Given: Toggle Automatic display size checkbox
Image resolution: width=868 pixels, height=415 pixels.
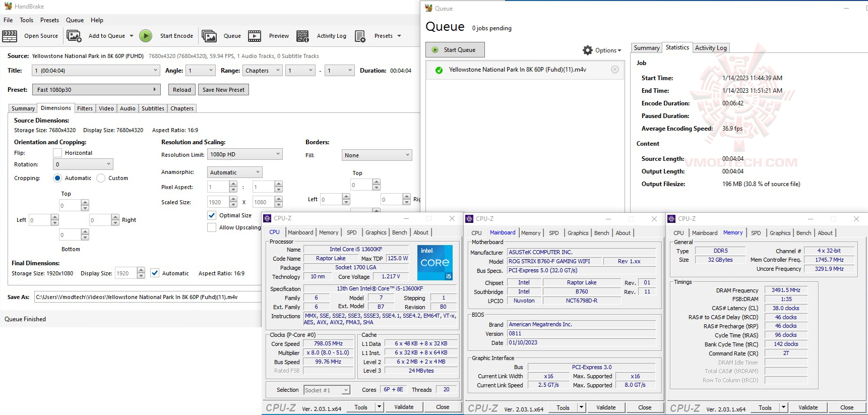Looking at the screenshot, I should (155, 273).
